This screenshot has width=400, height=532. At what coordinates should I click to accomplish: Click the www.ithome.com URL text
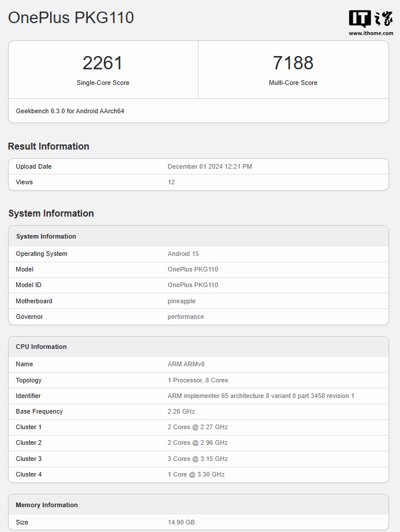click(371, 34)
